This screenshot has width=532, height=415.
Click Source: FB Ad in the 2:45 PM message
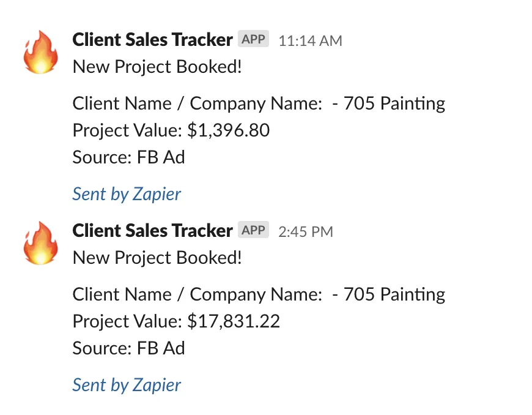[x=128, y=348]
